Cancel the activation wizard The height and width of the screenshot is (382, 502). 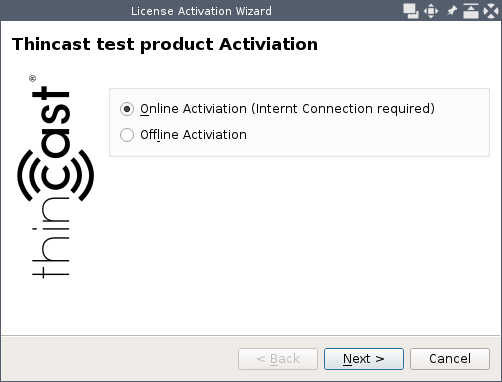pyautogui.click(x=450, y=359)
